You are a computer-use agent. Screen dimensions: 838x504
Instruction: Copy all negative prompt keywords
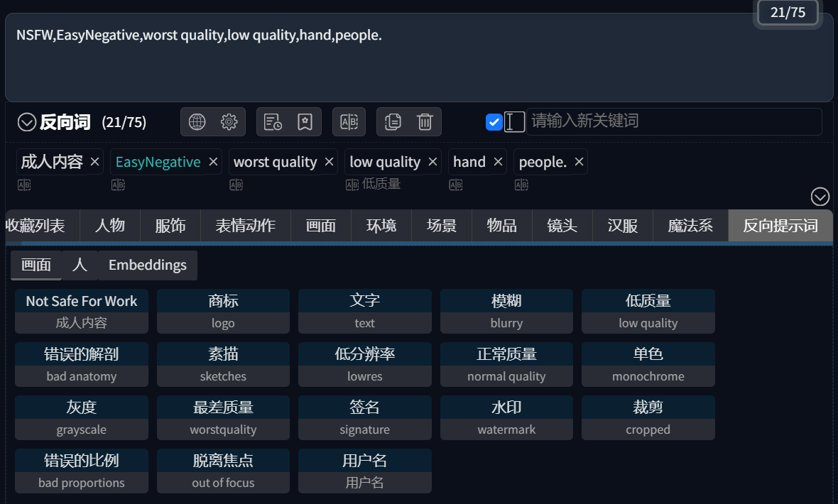pos(393,122)
